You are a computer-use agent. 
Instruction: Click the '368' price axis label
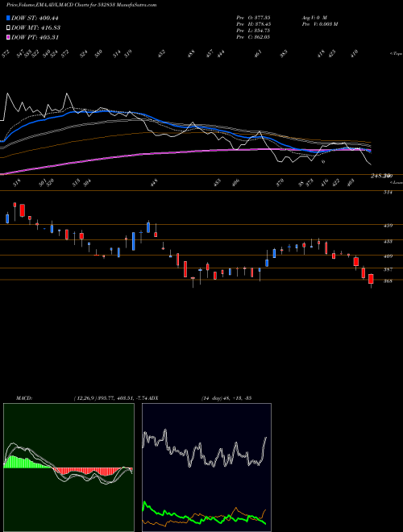(x=388, y=281)
